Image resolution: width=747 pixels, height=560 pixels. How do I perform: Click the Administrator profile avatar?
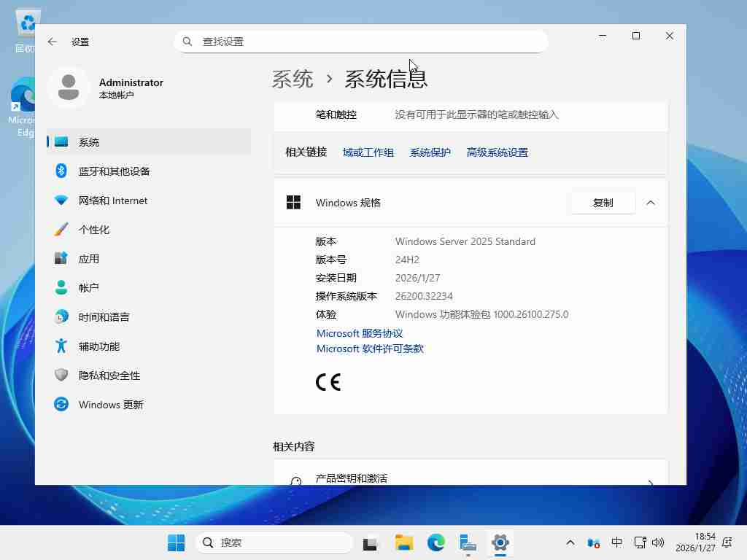coord(69,87)
